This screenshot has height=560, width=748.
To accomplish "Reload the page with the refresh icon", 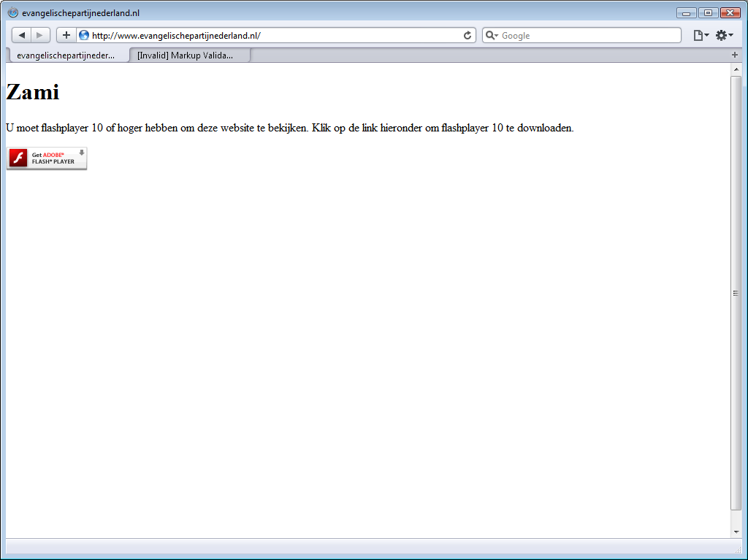I will tap(467, 35).
